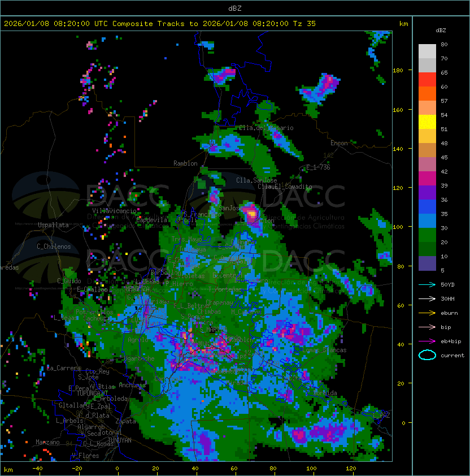Screen dimensions: 470x476
Task: Click the 'E_1-736' station label
Action: pos(318,167)
